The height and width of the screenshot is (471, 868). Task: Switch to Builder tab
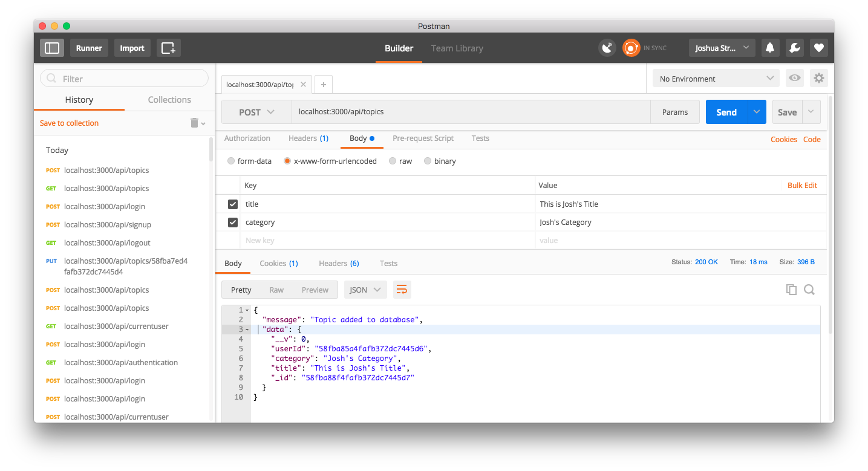point(399,48)
